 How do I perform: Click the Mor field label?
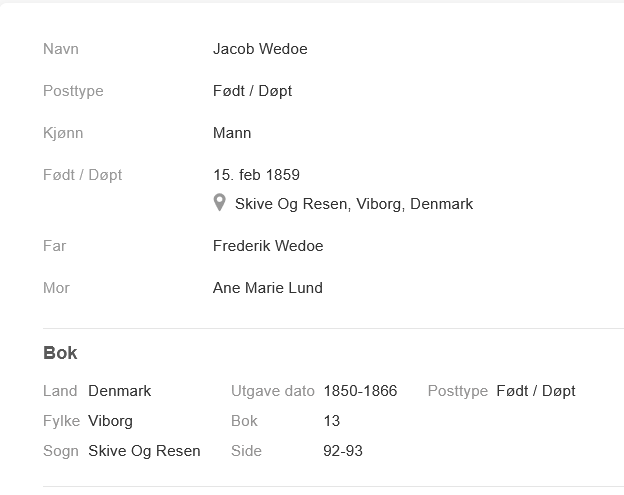tap(56, 288)
